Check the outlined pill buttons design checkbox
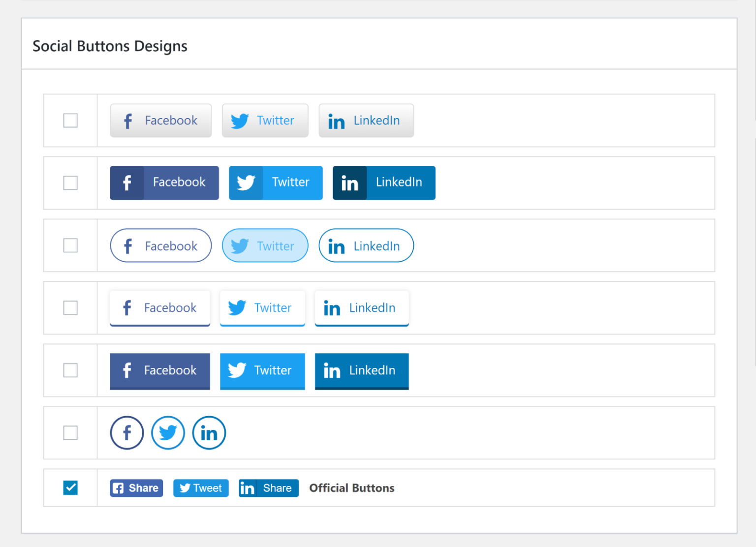This screenshot has width=756, height=547. pyautogui.click(x=70, y=245)
